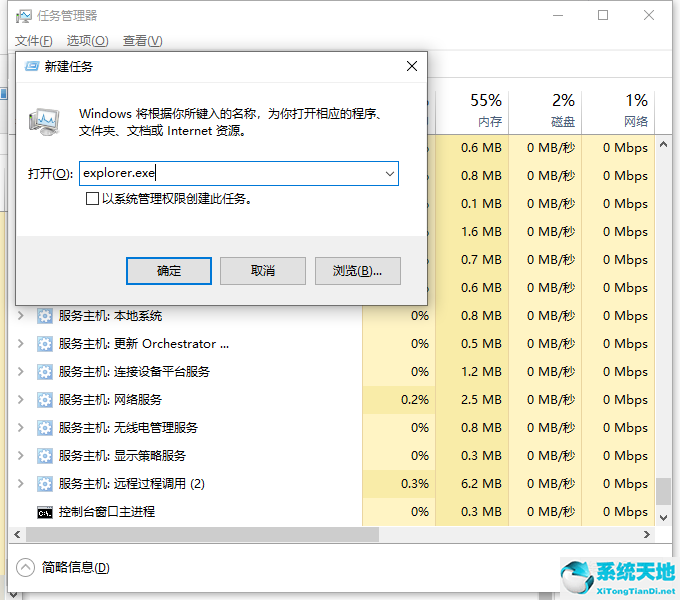Expand the 服务主机: 无线电管理服务 row
The width and height of the screenshot is (680, 600).
20,428
